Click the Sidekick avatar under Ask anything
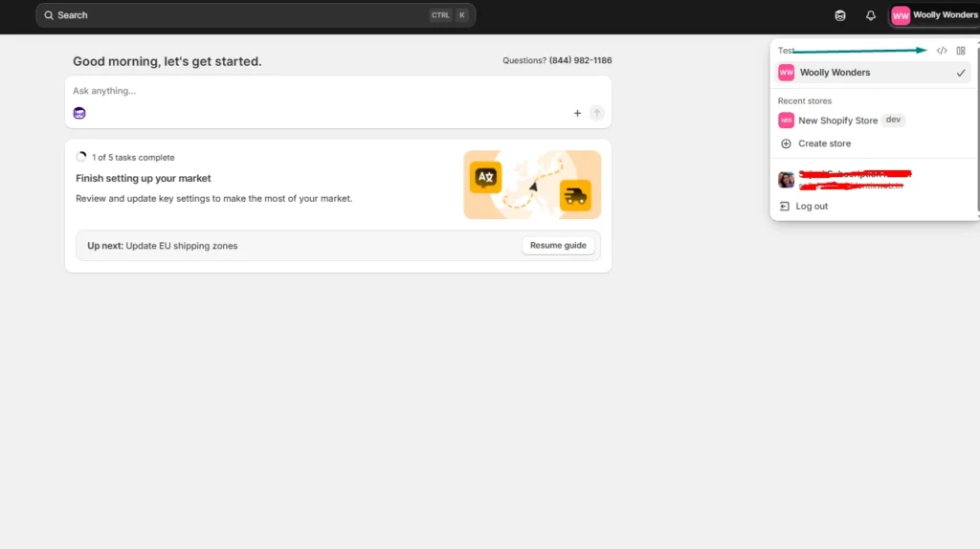The height and width of the screenshot is (549, 980). [79, 113]
